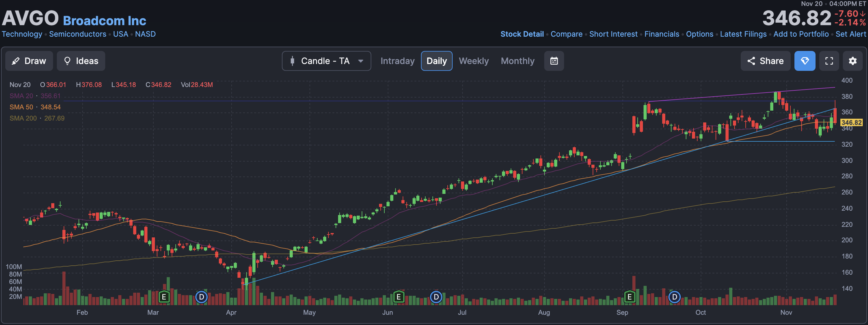Viewport: 868px width, 325px height.
Task: Click the Share button
Action: [765, 61]
